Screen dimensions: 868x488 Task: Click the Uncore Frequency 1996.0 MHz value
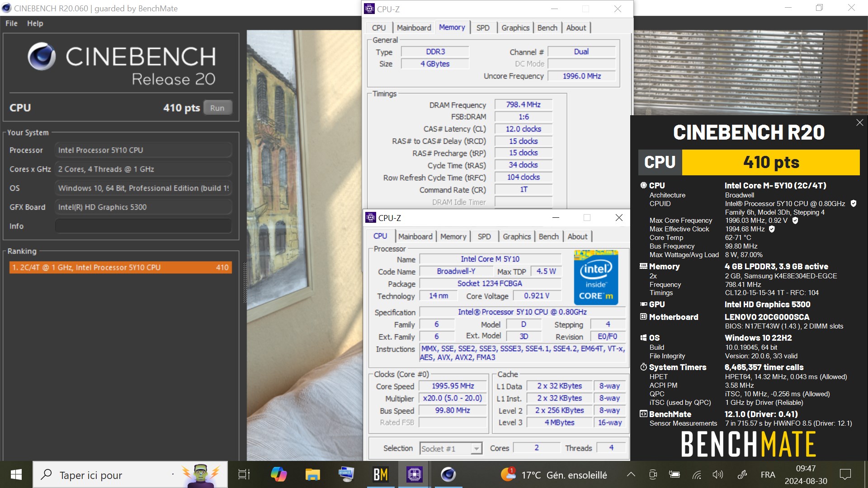coord(581,76)
